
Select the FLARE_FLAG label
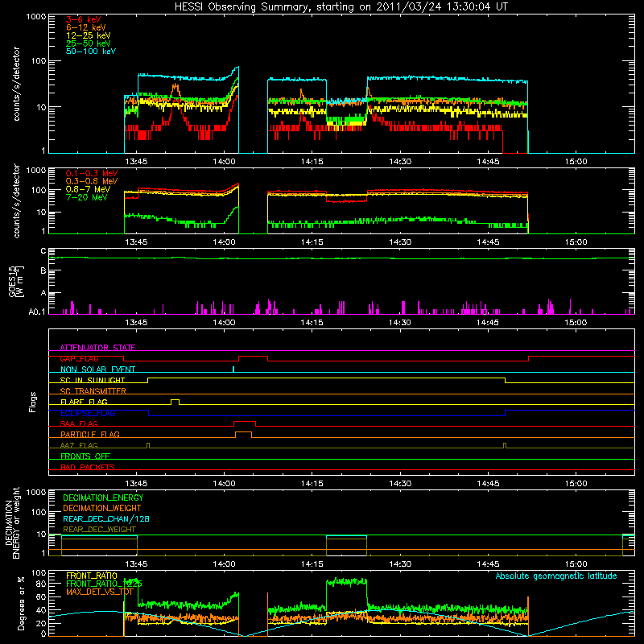(84, 402)
